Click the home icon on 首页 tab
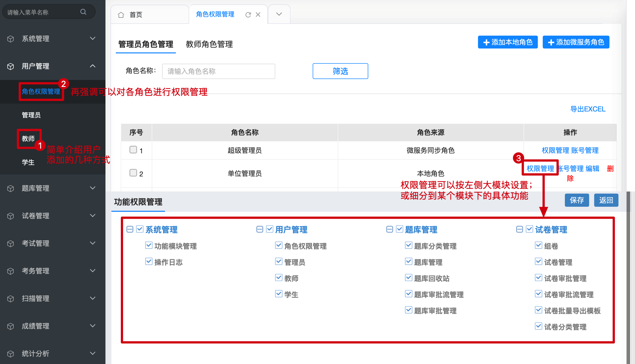This screenshot has width=635, height=364. pos(121,15)
